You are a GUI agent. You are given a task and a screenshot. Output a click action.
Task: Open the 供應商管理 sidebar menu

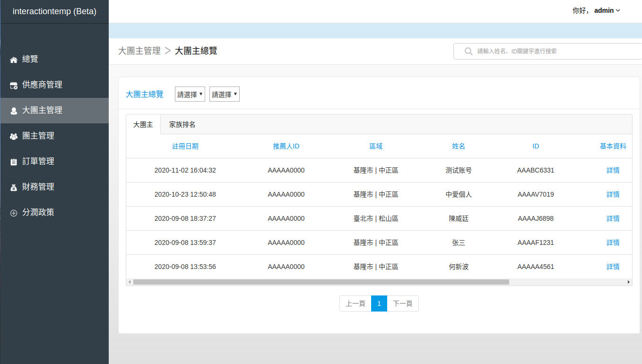pyautogui.click(x=54, y=85)
